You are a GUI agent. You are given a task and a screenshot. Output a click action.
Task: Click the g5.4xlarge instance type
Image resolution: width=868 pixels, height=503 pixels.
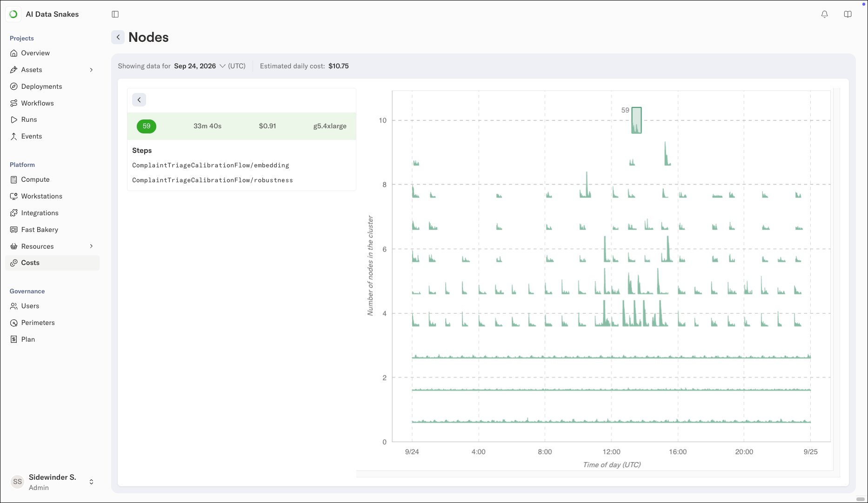pyautogui.click(x=330, y=126)
